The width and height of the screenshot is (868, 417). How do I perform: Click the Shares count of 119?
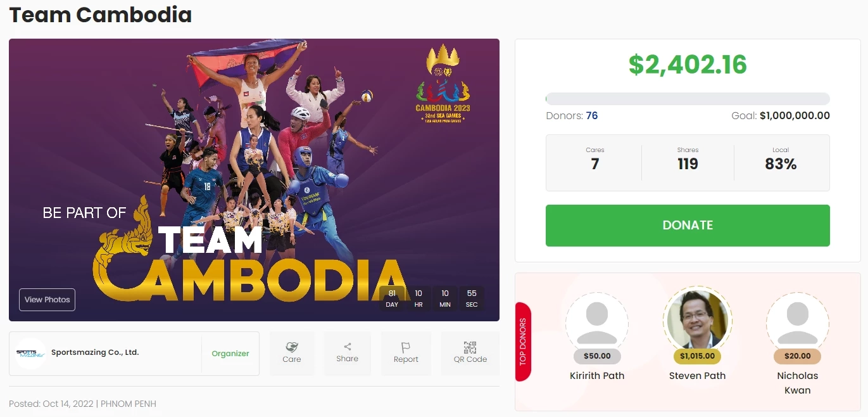coord(688,164)
